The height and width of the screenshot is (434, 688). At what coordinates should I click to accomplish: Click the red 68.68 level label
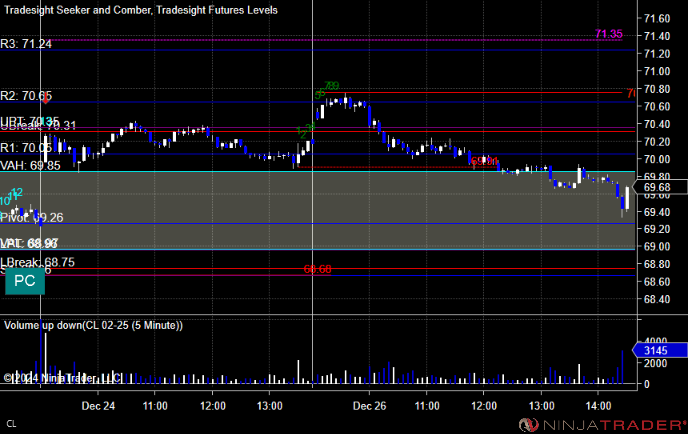point(317,269)
